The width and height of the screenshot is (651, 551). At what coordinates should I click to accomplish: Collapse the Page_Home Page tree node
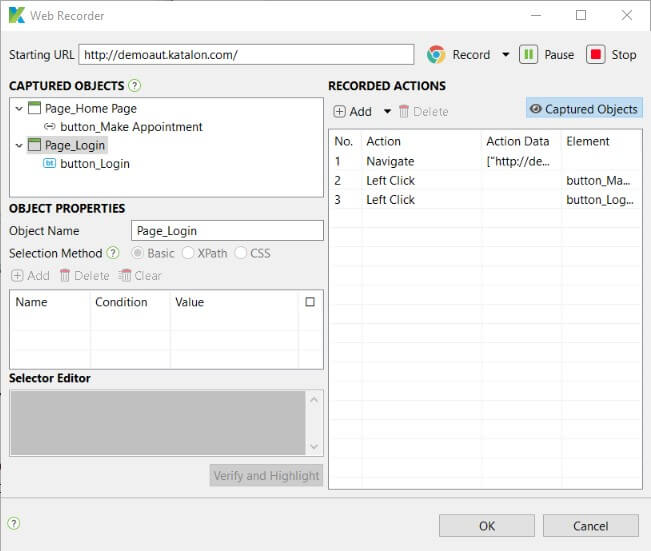click(x=19, y=109)
